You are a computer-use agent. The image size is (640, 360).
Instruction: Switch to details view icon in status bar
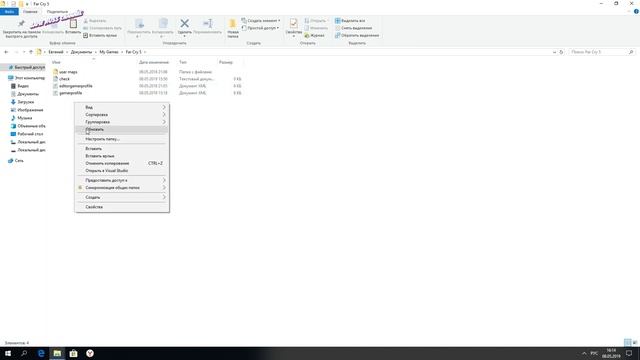[627, 342]
